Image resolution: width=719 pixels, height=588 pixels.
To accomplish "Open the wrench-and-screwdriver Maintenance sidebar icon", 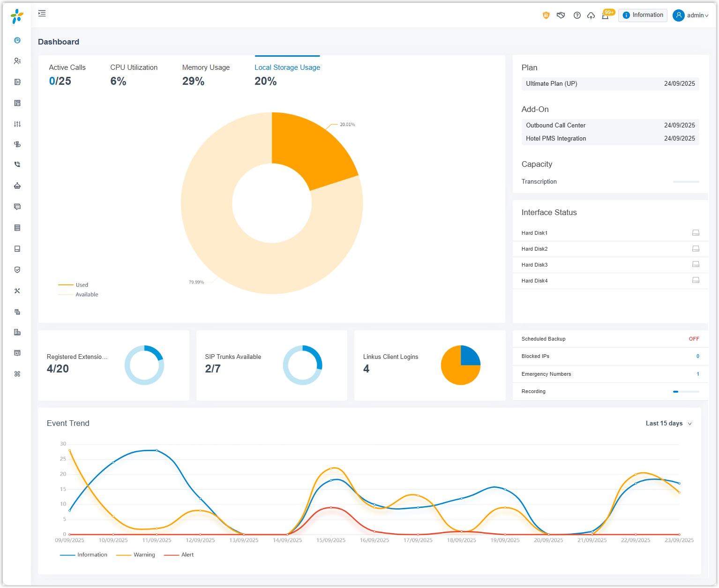I will (x=17, y=291).
